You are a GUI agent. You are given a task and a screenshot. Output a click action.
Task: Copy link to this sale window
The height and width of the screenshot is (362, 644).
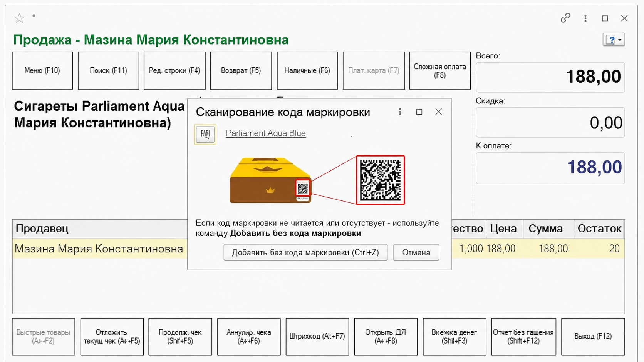565,18
